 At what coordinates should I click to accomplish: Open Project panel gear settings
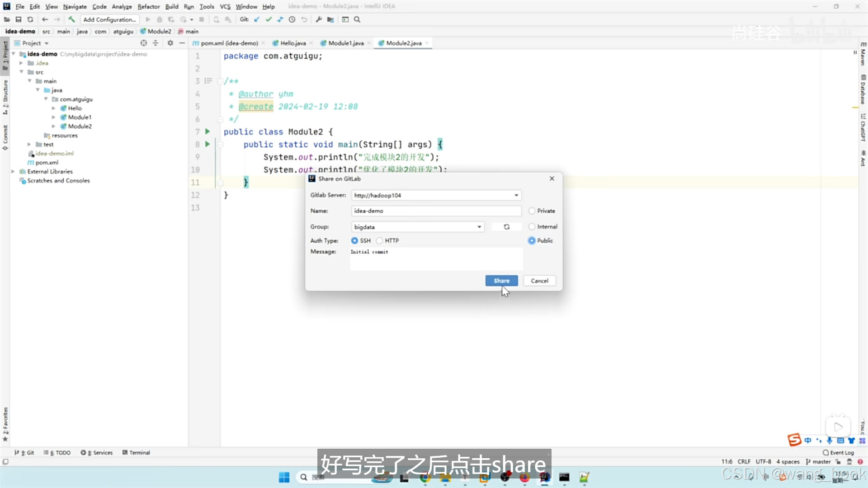point(170,43)
